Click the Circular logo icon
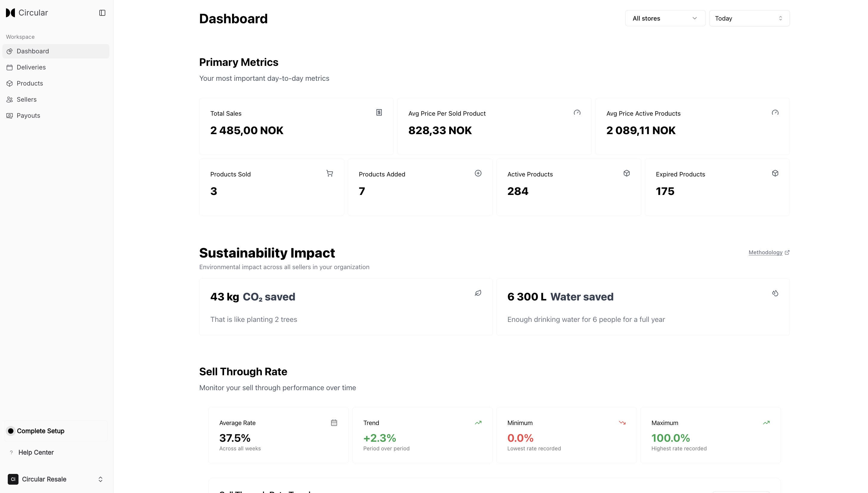 pyautogui.click(x=10, y=13)
